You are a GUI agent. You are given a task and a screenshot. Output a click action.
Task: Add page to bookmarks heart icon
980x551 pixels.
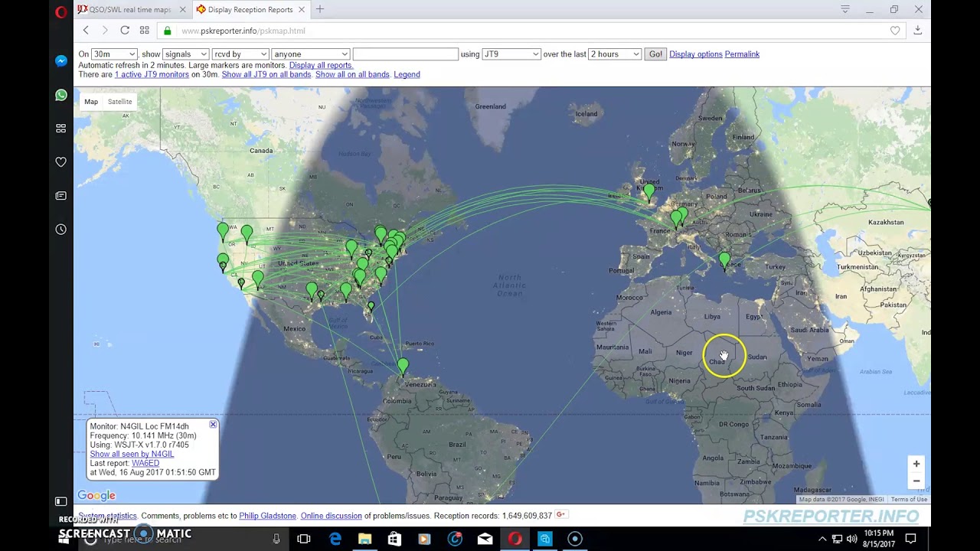coord(895,31)
